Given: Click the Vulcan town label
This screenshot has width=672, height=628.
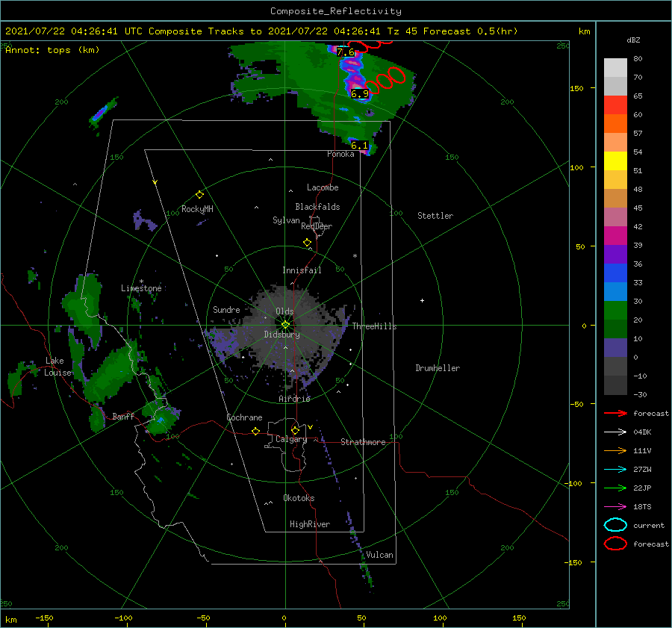Looking at the screenshot, I should pos(379,555).
